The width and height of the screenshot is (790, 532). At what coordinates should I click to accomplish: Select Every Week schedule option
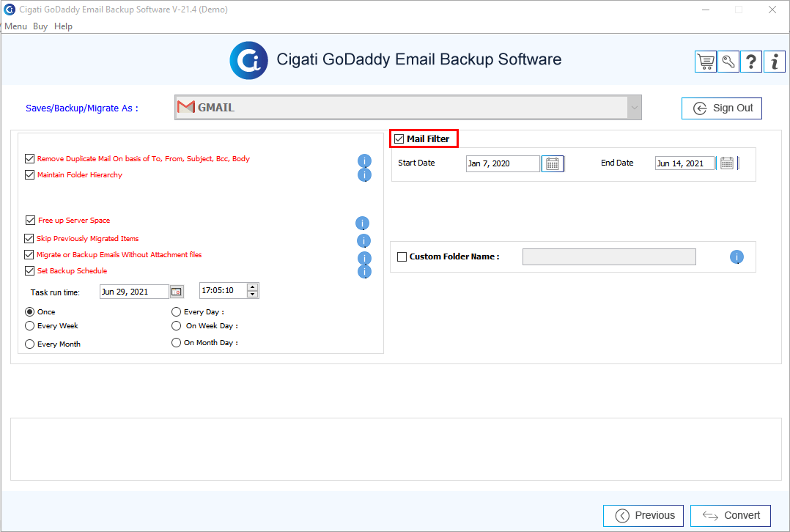[x=30, y=326]
